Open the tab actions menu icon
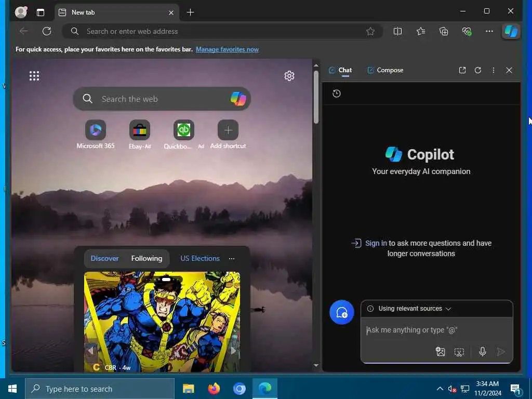532x399 pixels. [41, 12]
